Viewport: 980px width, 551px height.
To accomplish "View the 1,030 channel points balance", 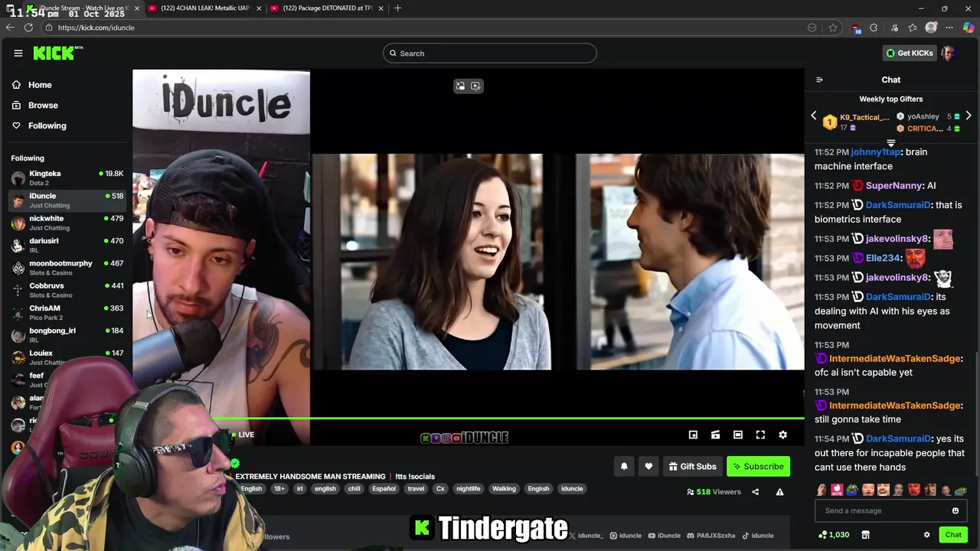I will 834,535.
